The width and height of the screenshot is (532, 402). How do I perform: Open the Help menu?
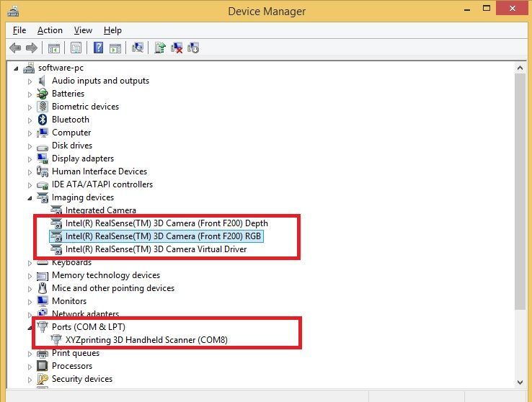pyautogui.click(x=112, y=30)
